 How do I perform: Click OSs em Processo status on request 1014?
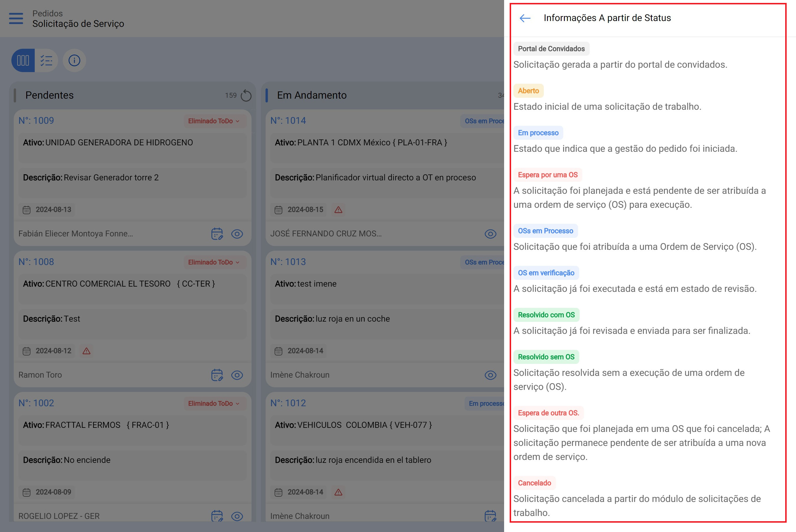click(x=483, y=121)
